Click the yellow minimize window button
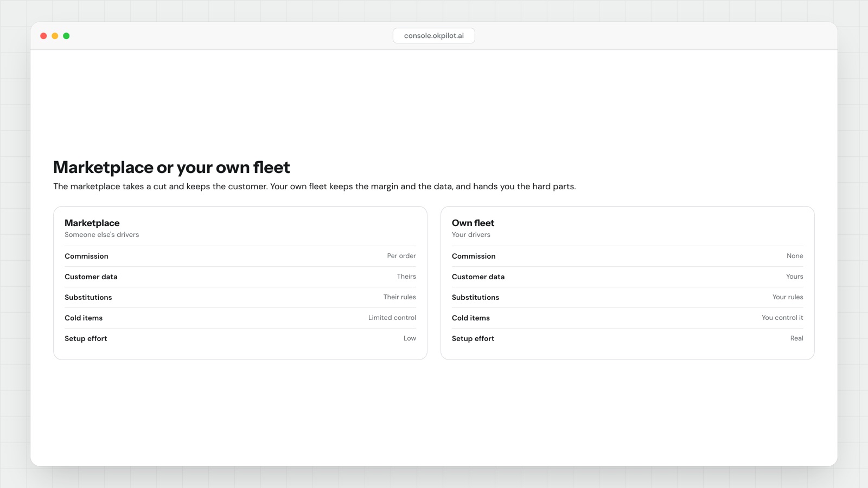This screenshot has height=488, width=868. pyautogui.click(x=55, y=36)
